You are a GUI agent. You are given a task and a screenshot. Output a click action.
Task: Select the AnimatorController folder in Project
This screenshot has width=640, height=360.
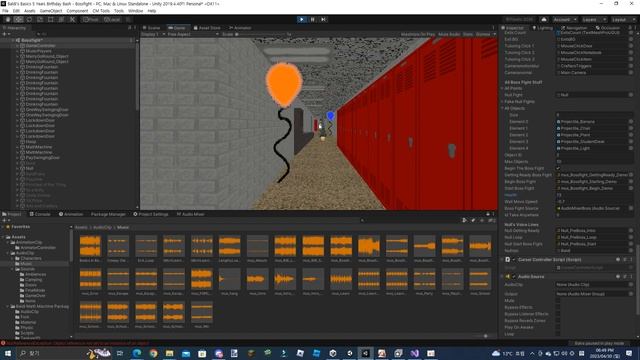38,247
